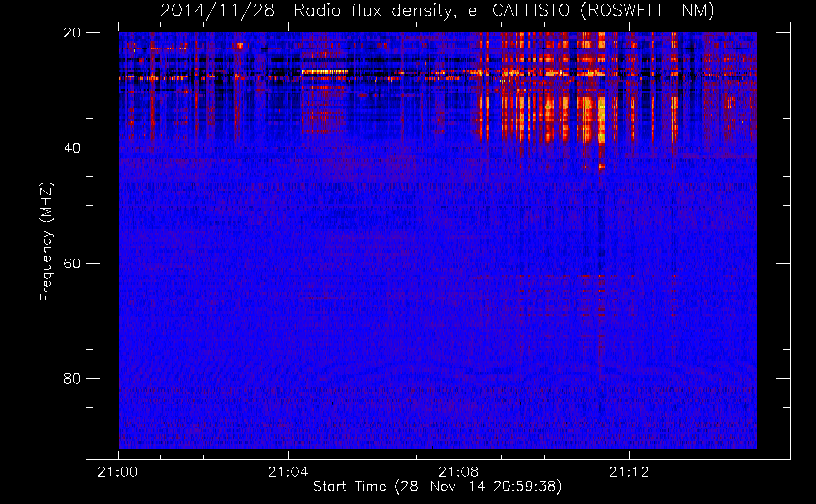This screenshot has height=504, width=816.
Task: Click the 21:08 time tick label
Action: click(x=458, y=472)
